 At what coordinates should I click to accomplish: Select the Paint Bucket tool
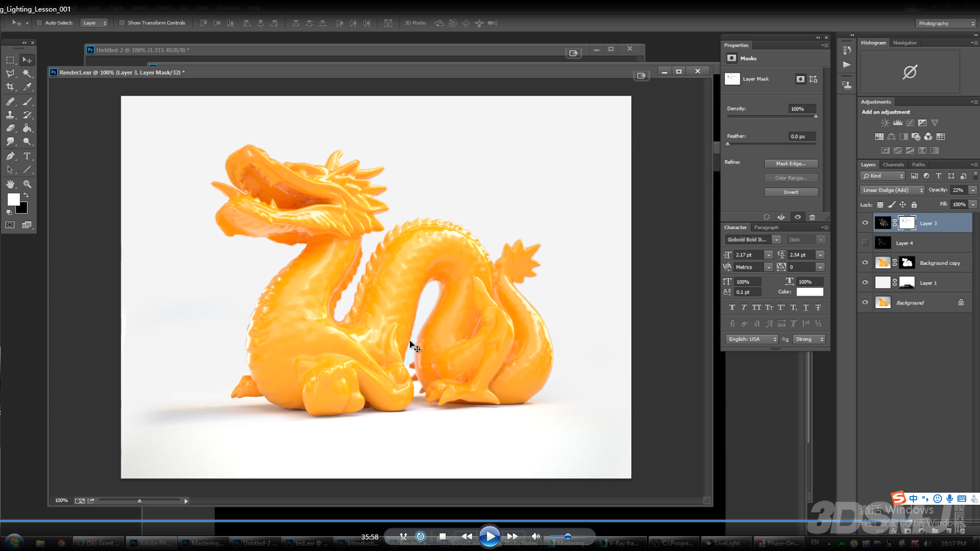27,128
